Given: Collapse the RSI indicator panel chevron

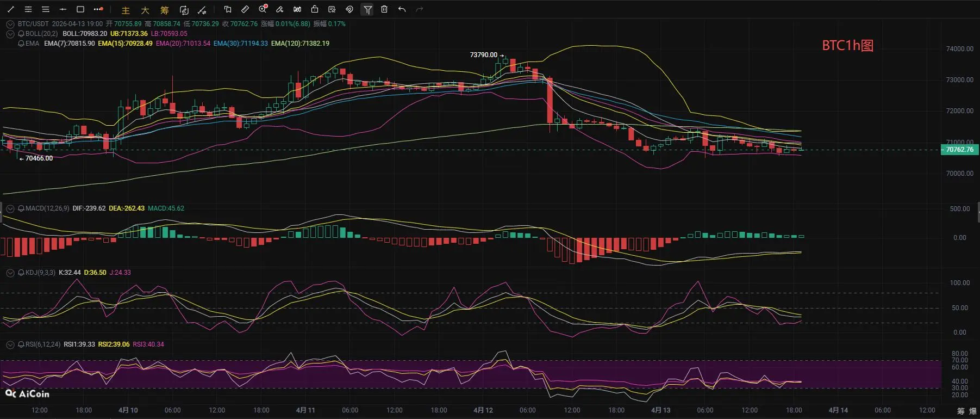Looking at the screenshot, I should 10,344.
